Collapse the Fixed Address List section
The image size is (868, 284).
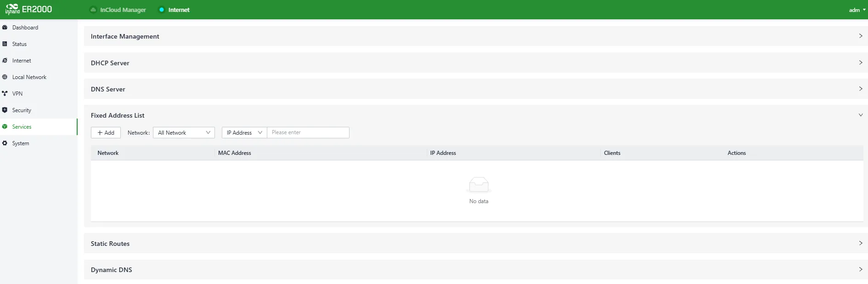860,115
